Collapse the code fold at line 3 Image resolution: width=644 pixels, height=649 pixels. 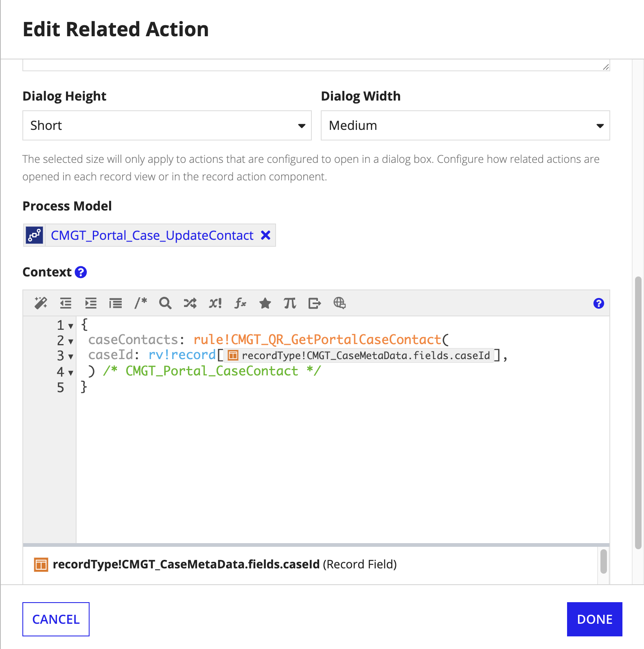point(71,357)
